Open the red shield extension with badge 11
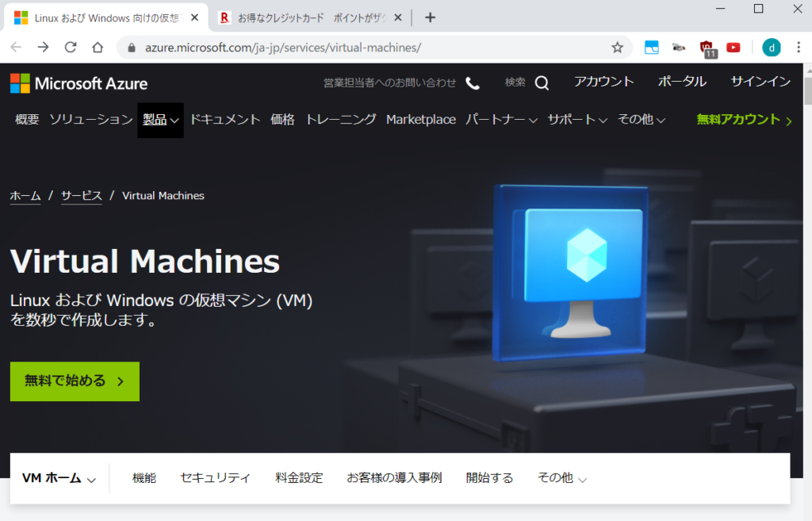This screenshot has width=812, height=521. (707, 48)
